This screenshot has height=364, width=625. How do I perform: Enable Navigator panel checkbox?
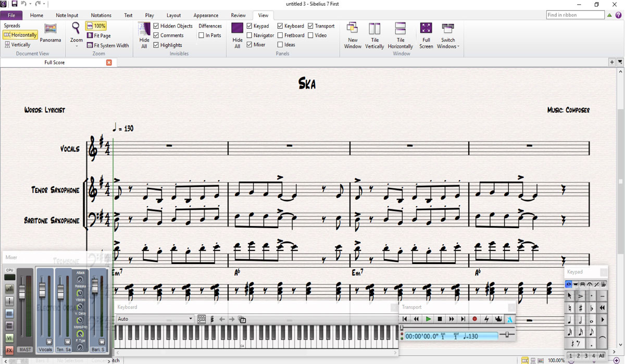tap(249, 35)
